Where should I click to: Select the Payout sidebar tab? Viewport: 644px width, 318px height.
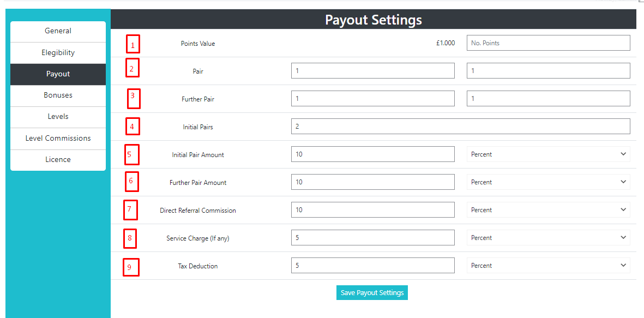pyautogui.click(x=58, y=74)
